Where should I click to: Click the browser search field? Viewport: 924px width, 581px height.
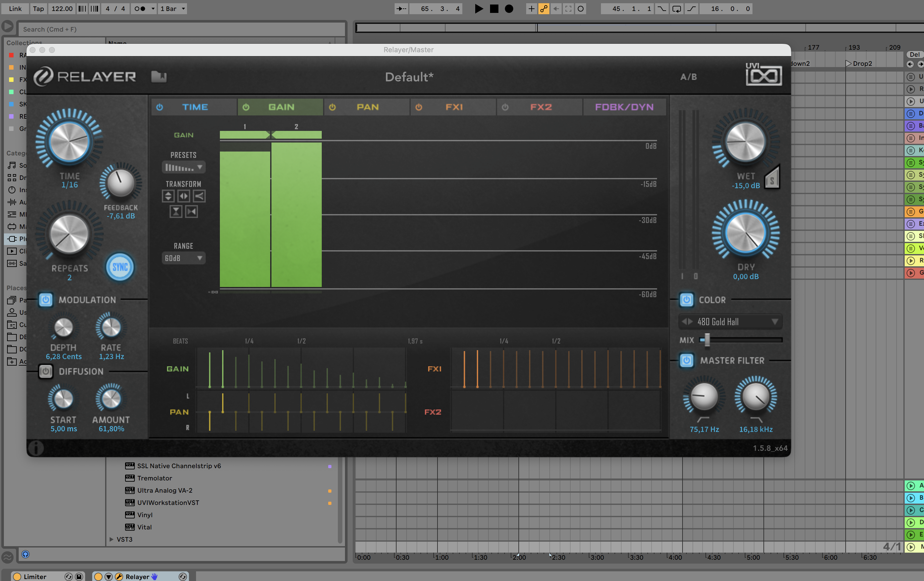point(182,29)
